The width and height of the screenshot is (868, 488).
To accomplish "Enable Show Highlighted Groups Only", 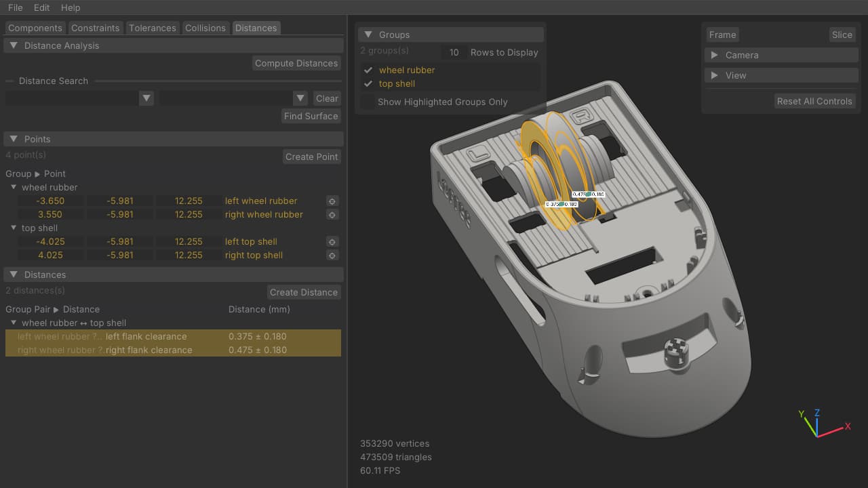I will [x=368, y=102].
